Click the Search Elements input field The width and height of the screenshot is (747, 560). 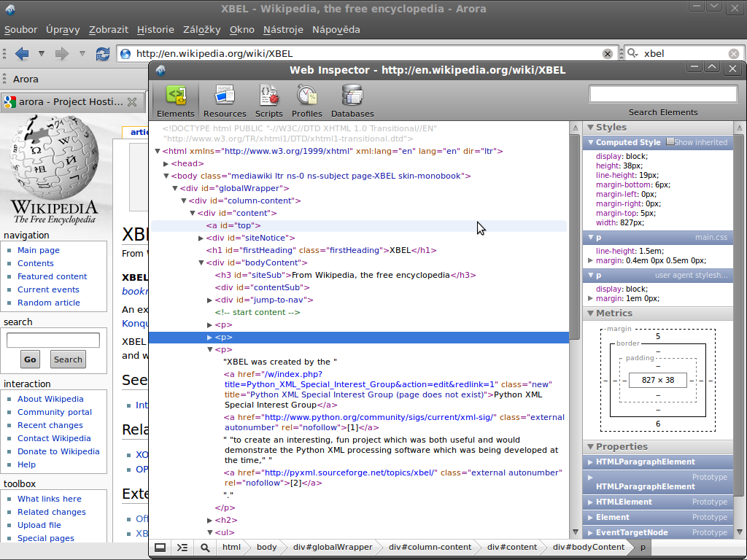click(663, 94)
